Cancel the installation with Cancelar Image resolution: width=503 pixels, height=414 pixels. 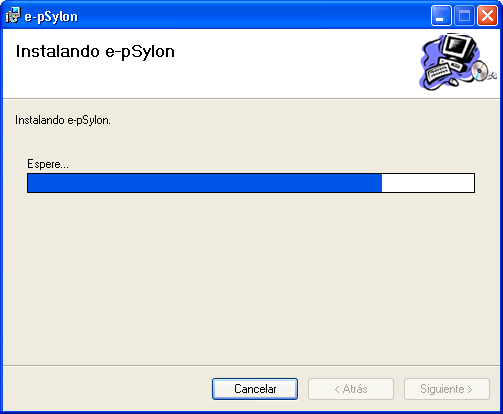point(255,389)
